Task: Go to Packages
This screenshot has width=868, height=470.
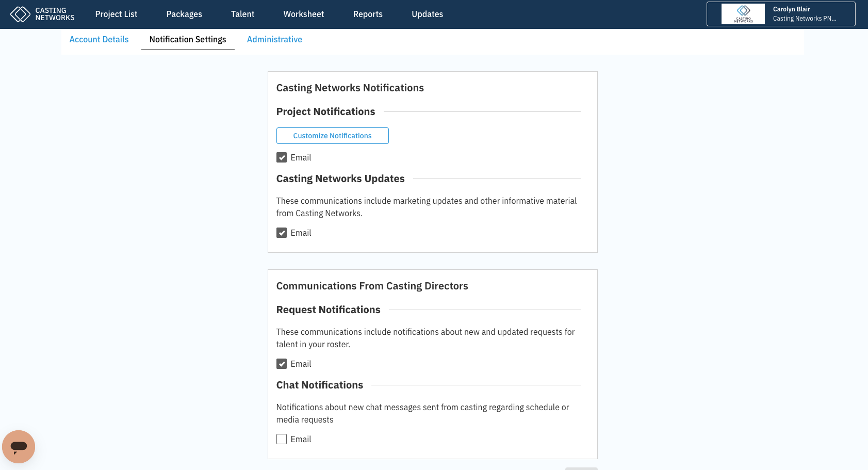Action: pos(184,14)
